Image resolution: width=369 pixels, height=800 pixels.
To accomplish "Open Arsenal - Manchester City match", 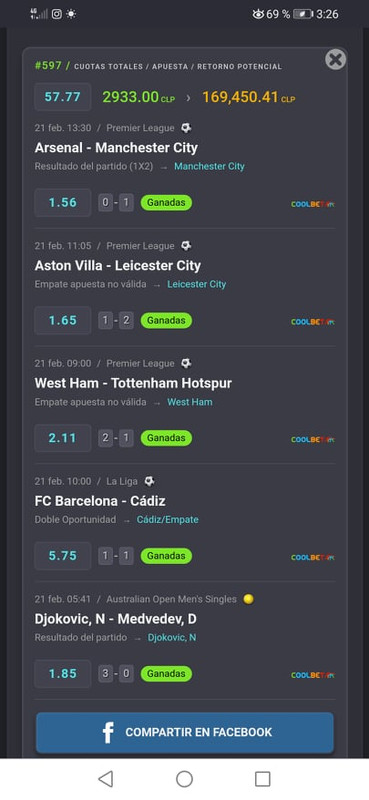I will coord(116,148).
